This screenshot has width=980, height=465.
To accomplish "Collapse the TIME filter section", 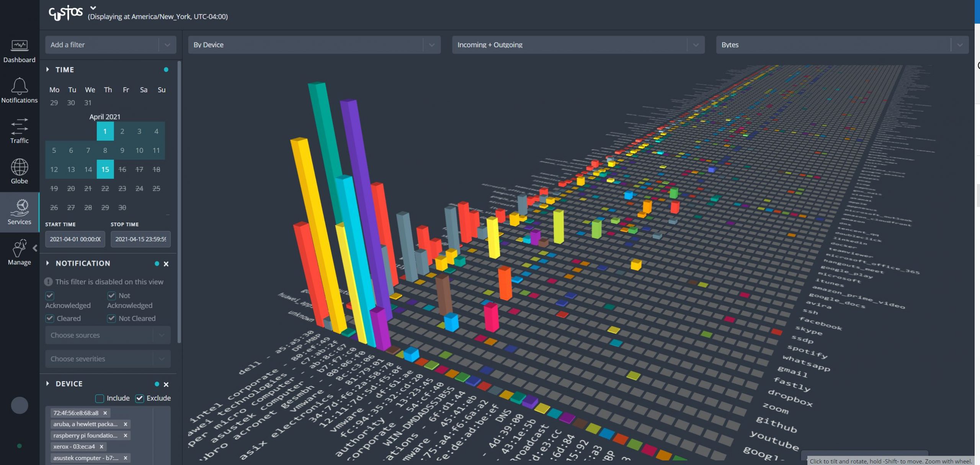I will coord(48,70).
